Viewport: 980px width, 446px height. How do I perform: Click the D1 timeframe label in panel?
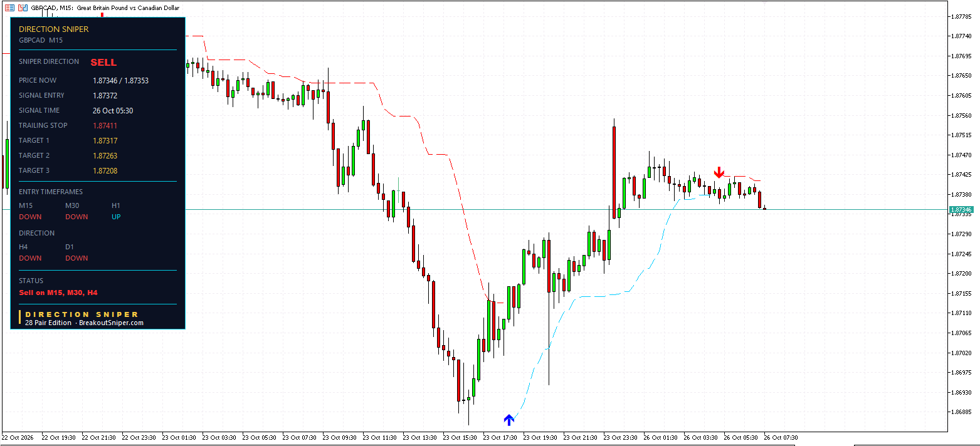click(70, 247)
